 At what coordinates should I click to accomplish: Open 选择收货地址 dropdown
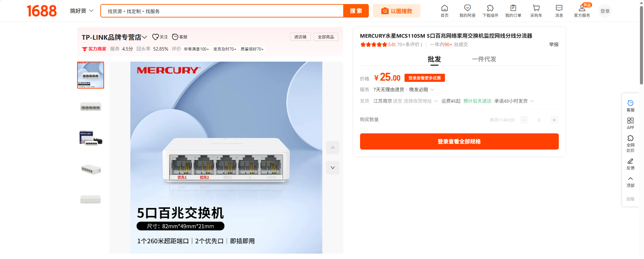[x=421, y=101]
